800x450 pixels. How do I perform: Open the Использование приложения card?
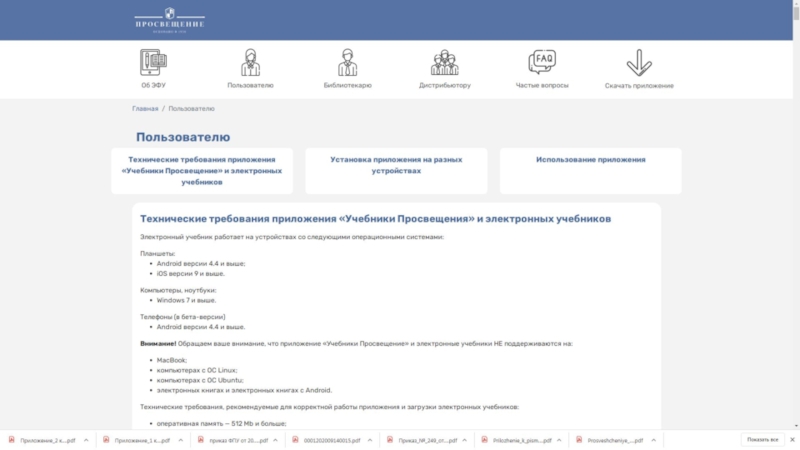[x=590, y=171]
